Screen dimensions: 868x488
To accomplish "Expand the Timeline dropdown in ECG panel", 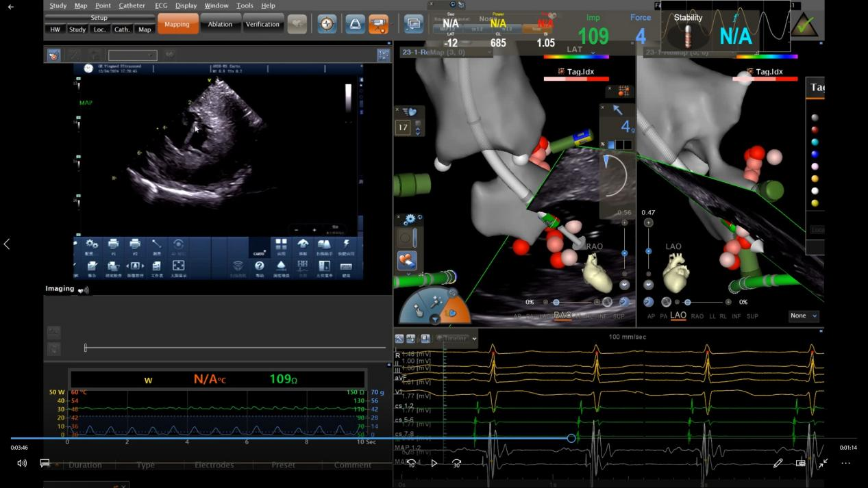I will [459, 338].
